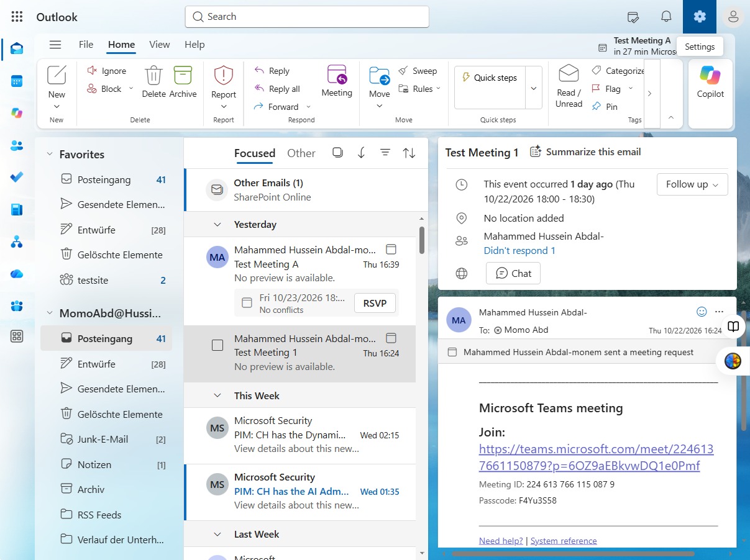This screenshot has width=750, height=560.
Task: Click RSVP on Test Meeting A
Action: click(x=375, y=304)
